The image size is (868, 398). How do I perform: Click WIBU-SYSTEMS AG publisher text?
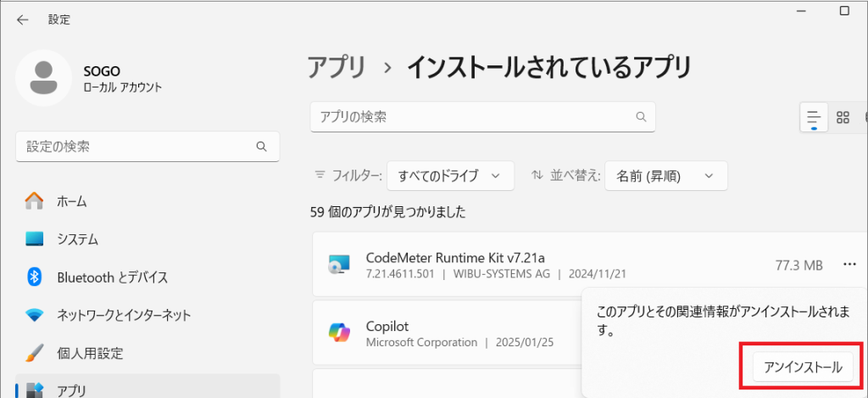[502, 274]
